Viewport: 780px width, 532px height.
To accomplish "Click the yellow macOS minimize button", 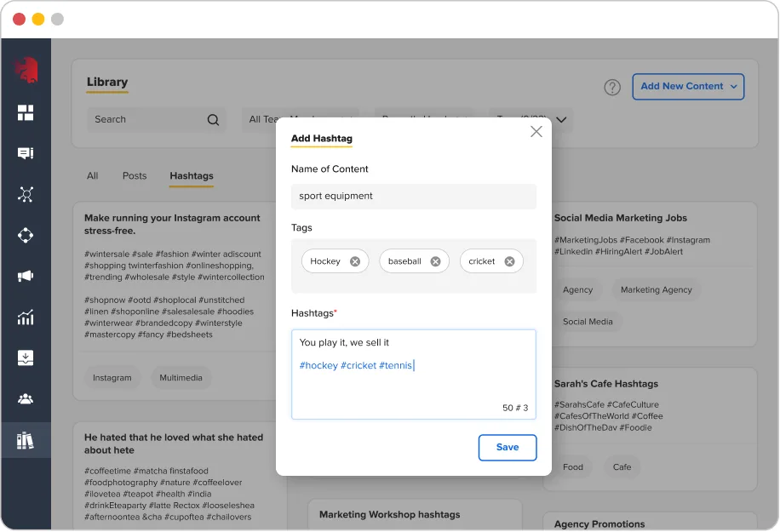I will [38, 20].
